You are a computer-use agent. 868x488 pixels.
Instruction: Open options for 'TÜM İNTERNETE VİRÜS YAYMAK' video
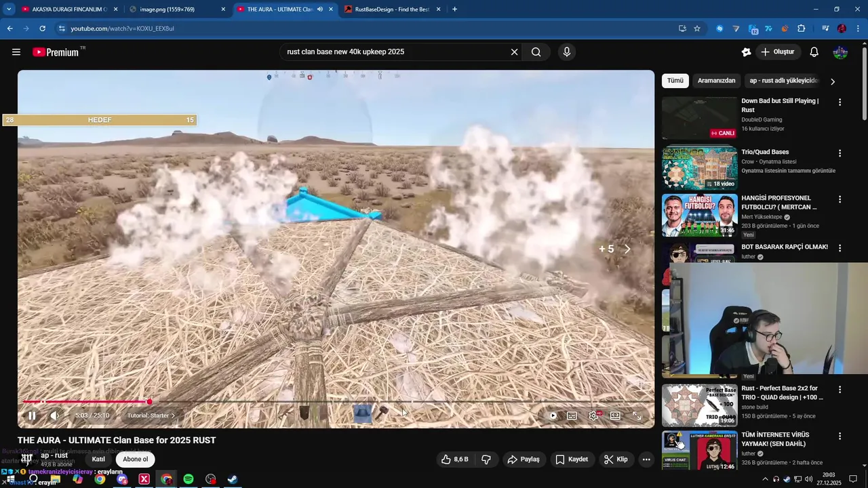840,436
